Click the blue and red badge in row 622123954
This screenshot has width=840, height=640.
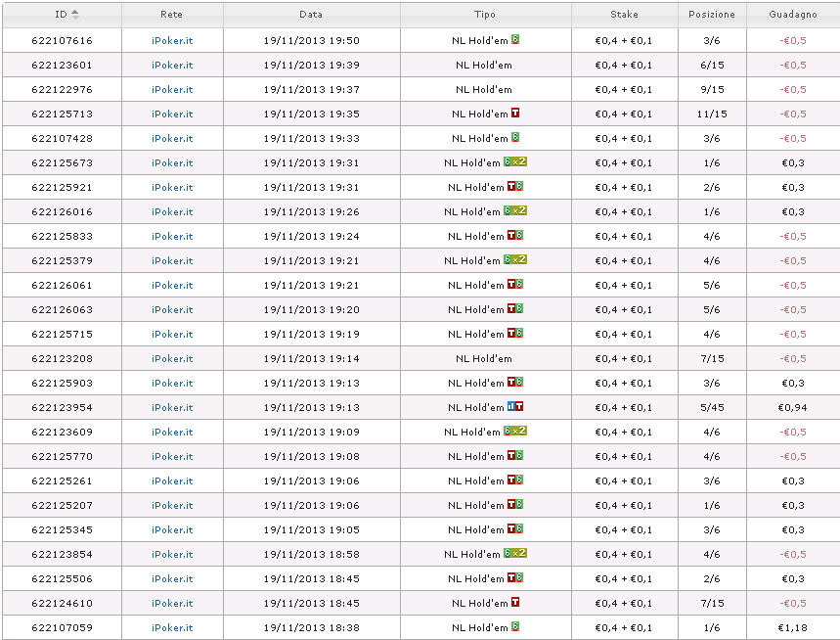coord(515,407)
